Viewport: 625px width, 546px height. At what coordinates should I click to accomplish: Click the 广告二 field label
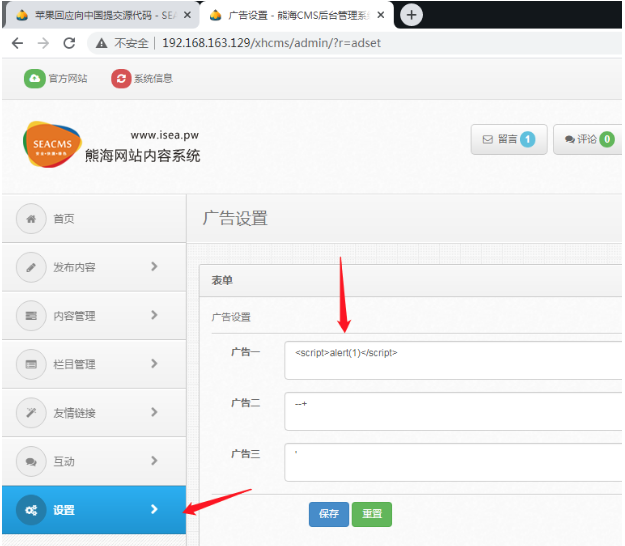pyautogui.click(x=246, y=403)
